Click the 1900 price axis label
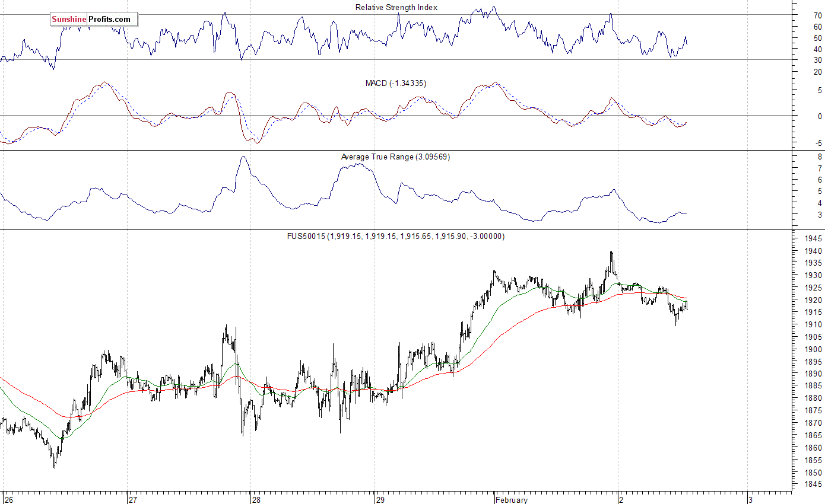Image resolution: width=825 pixels, height=504 pixels. 813,349
